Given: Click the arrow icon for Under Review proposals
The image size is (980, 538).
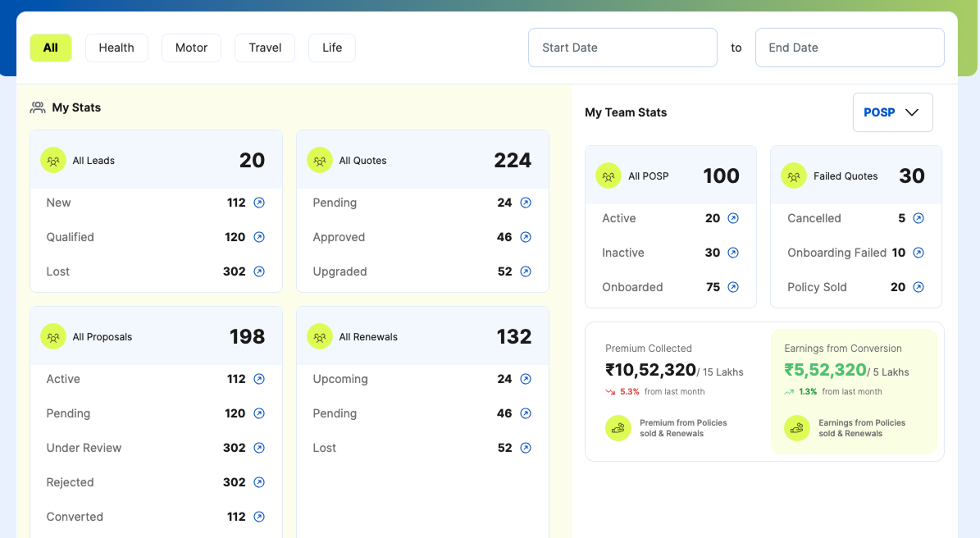Looking at the screenshot, I should click(x=259, y=448).
